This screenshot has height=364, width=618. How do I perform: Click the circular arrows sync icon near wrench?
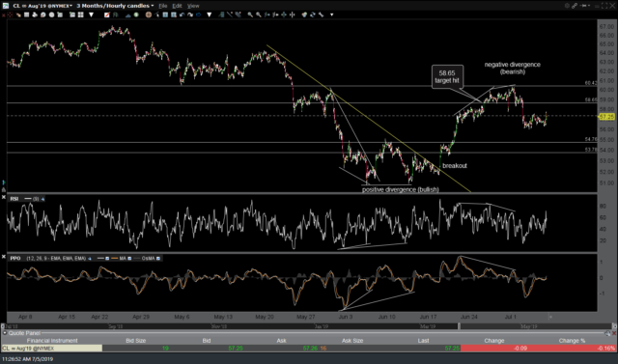pos(313,14)
